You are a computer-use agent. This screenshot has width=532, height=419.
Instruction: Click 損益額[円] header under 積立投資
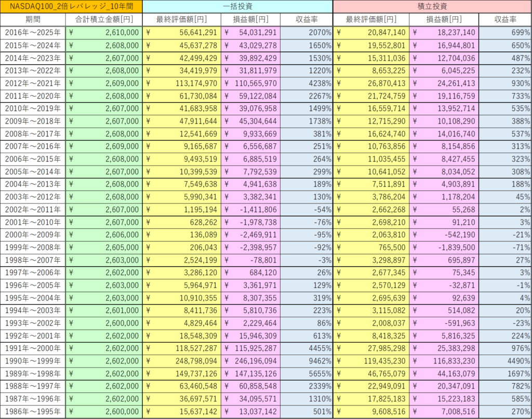click(x=444, y=20)
